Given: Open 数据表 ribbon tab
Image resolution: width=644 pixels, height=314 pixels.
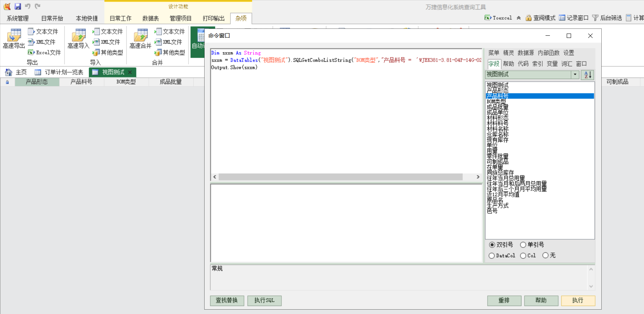Looking at the screenshot, I should 151,18.
